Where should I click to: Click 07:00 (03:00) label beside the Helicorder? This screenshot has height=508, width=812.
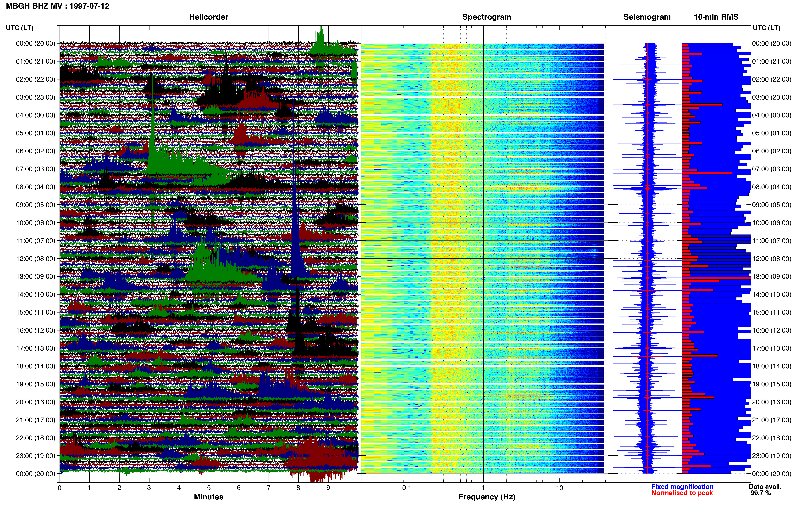coord(36,169)
